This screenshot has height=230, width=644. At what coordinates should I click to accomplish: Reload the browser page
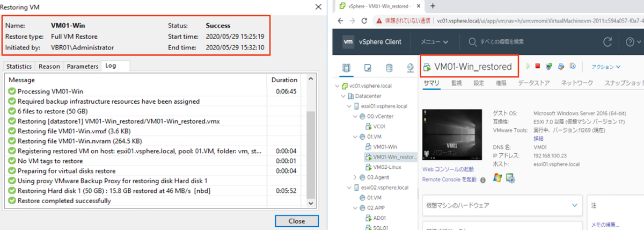[364, 21]
